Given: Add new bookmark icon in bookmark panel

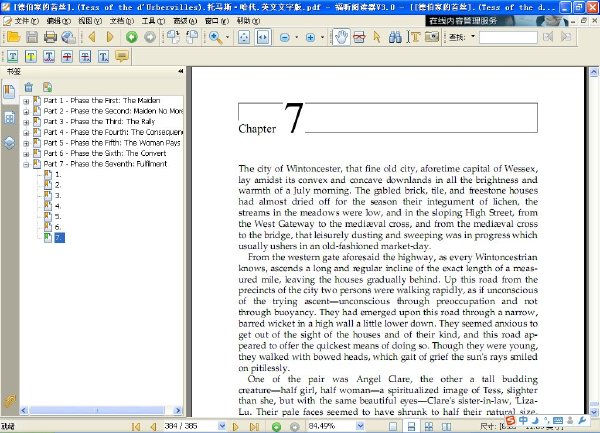Looking at the screenshot, I should tap(47, 87).
